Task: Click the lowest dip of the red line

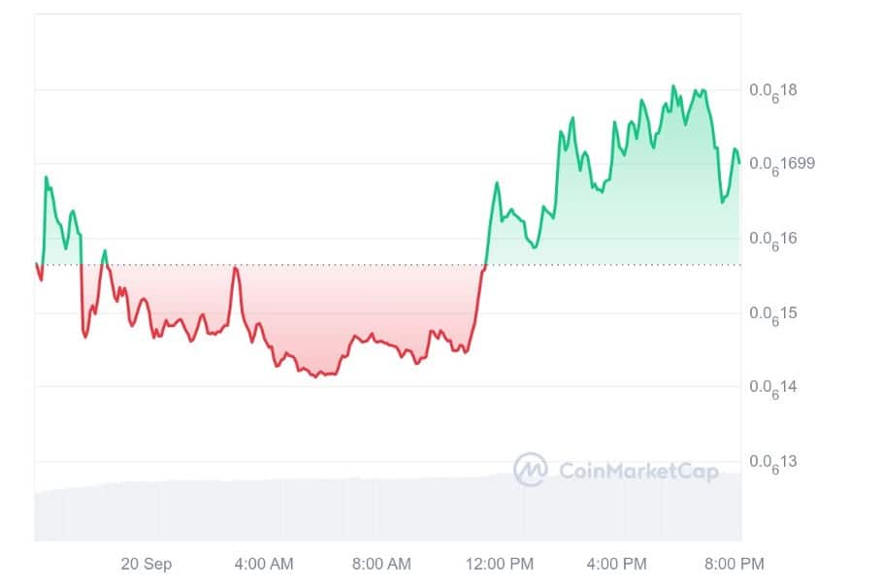Action: coord(315,376)
